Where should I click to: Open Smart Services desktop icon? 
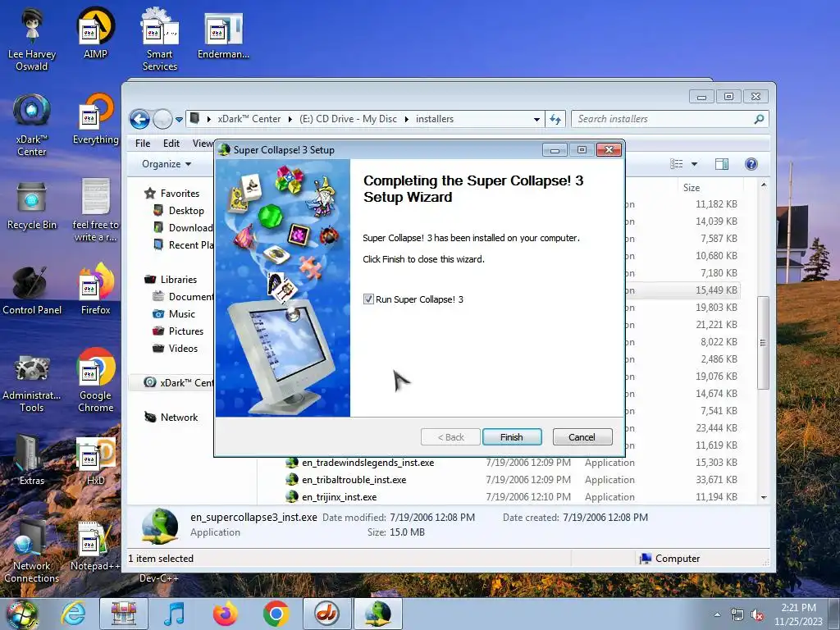pos(160,40)
